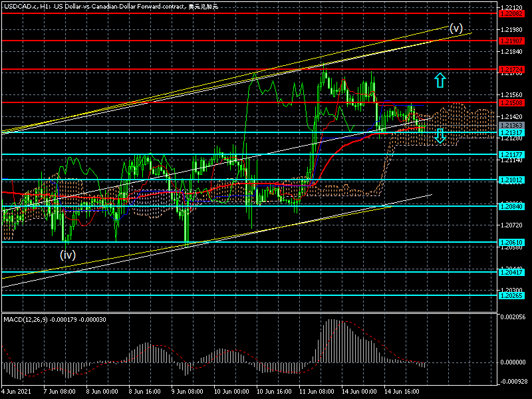532x399 pixels.
Task: Select the red 1.21907 price level label
Action: point(511,41)
